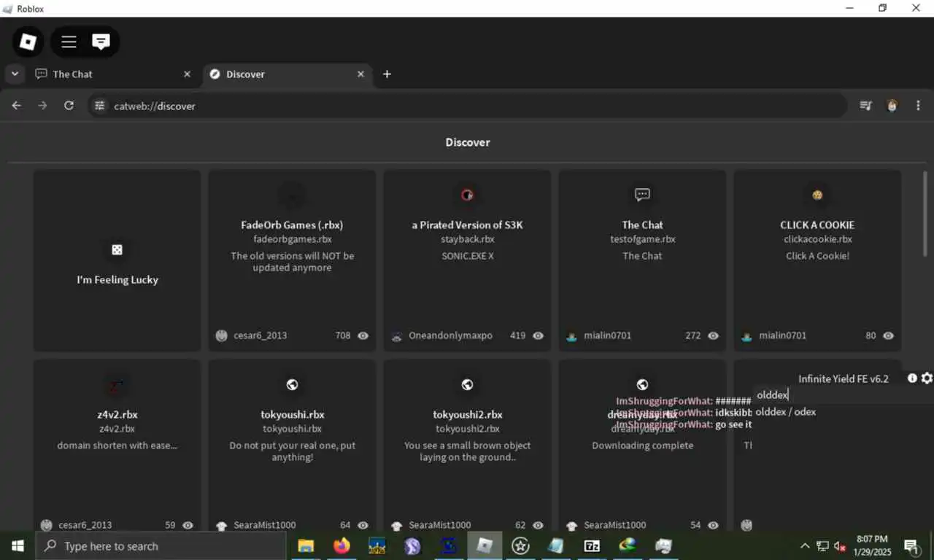
Task: Open The Chat site card
Action: pyautogui.click(x=642, y=261)
